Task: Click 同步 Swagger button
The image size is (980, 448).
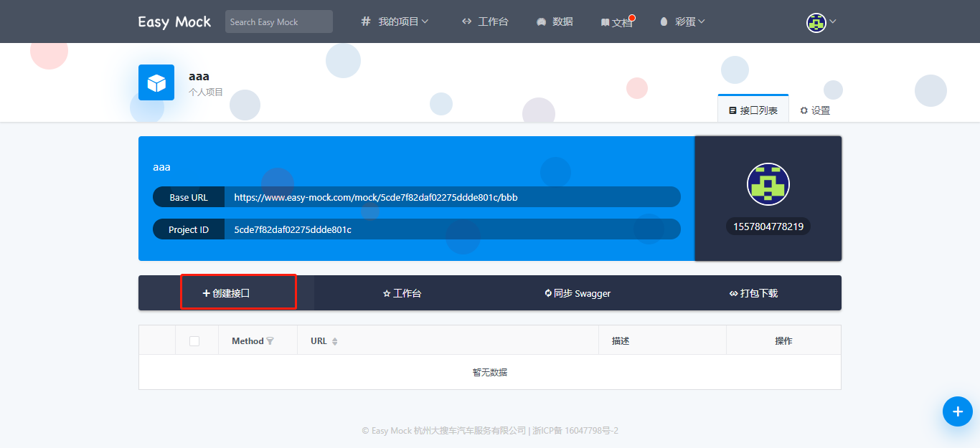Action: [x=578, y=293]
